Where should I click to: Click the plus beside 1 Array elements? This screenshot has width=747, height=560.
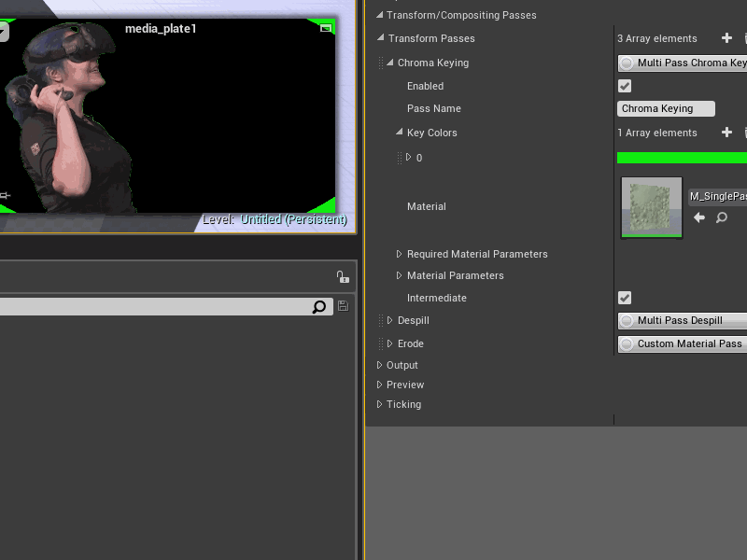click(x=727, y=133)
